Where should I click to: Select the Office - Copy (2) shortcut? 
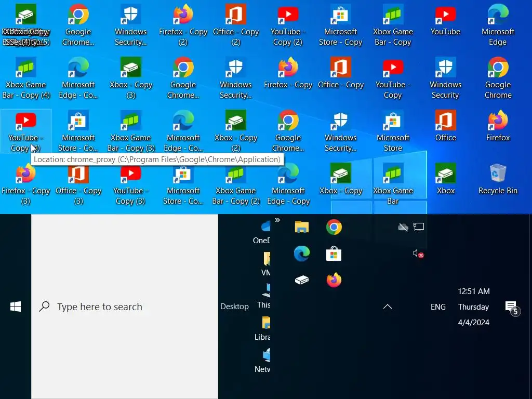point(236,25)
